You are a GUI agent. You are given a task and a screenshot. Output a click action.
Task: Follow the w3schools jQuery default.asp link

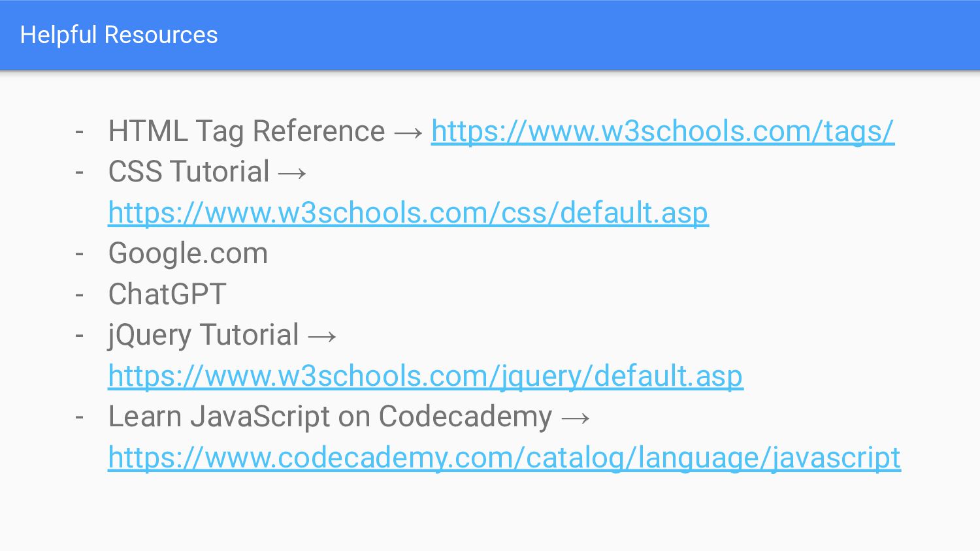(425, 376)
